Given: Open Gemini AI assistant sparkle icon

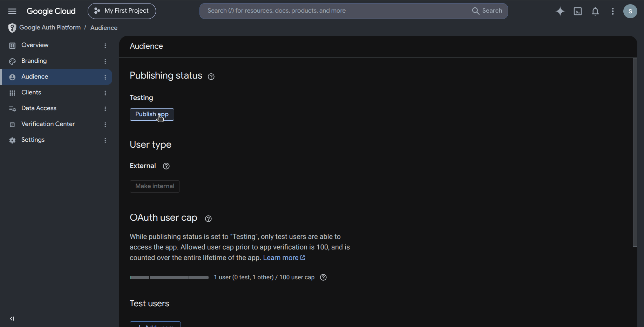Looking at the screenshot, I should coord(560,11).
